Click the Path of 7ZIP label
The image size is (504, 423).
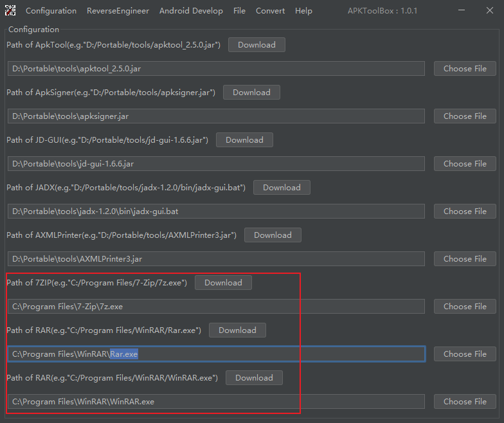[x=96, y=283]
